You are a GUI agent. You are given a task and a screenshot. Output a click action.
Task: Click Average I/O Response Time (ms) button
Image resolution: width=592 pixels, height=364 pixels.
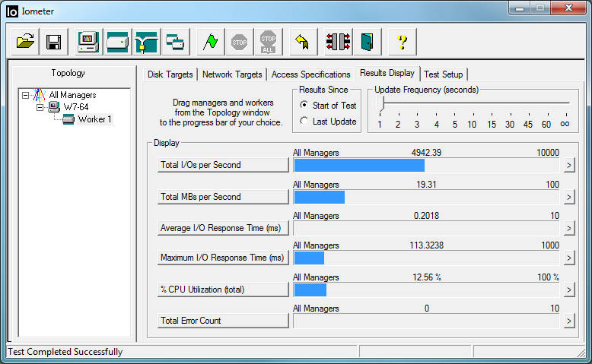223,228
